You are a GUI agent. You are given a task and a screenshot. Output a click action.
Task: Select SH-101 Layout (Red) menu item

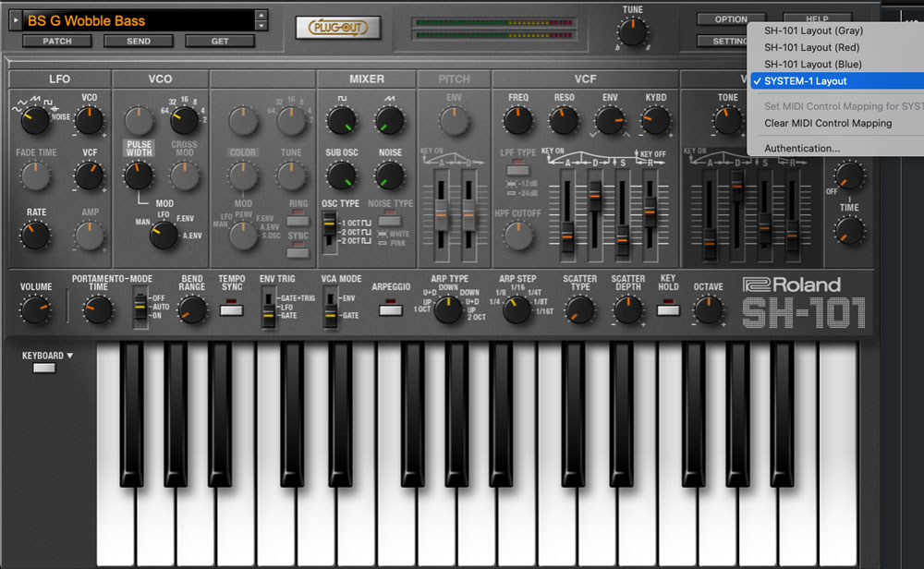pyautogui.click(x=811, y=47)
